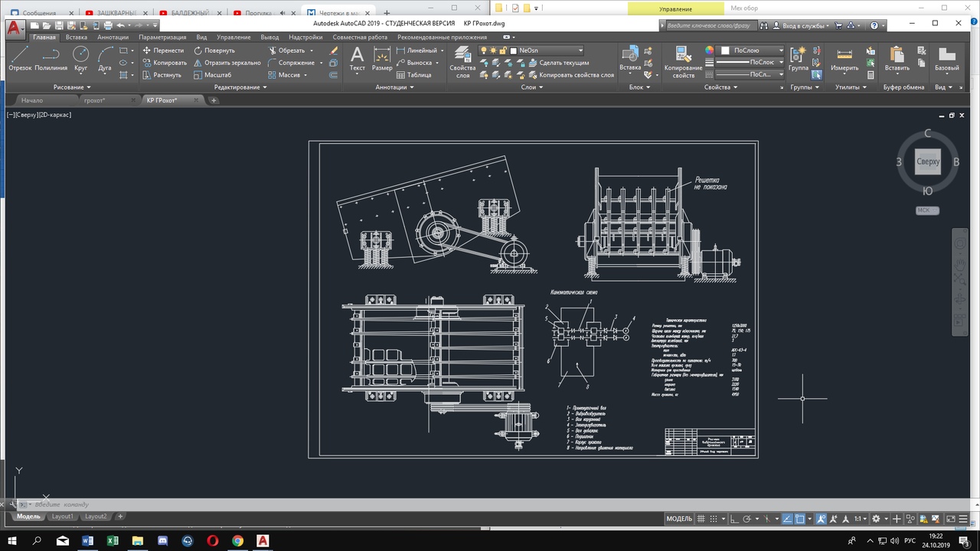This screenshot has width=980, height=551.
Task: Select the Отрезок (Line) drawing tool
Action: click(20, 57)
